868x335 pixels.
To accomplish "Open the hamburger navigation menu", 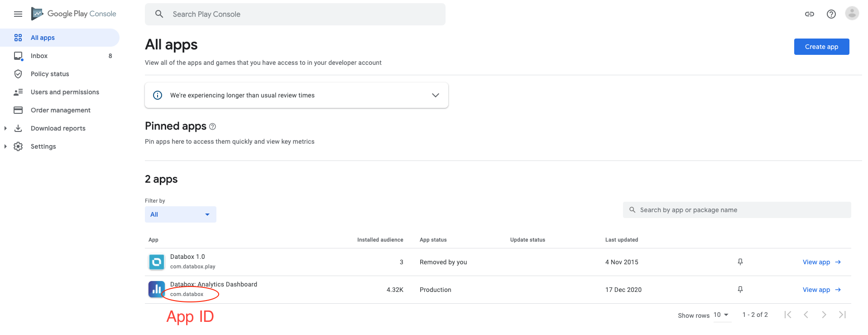I will click(x=18, y=14).
